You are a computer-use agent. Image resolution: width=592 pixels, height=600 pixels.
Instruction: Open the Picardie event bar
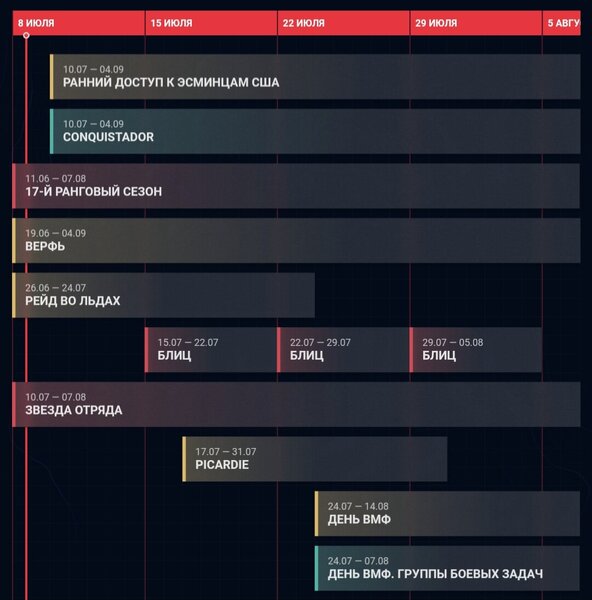coord(315,459)
